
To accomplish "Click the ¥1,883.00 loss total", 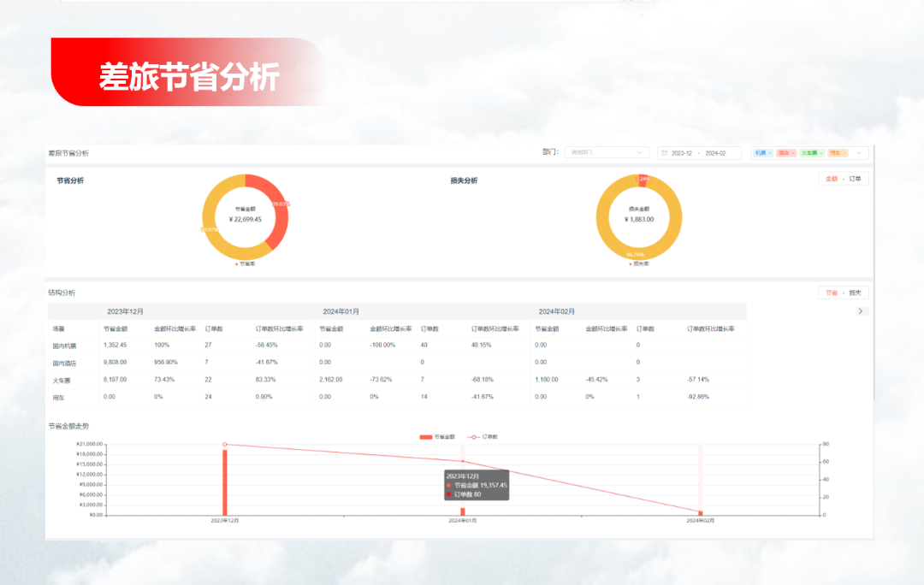I will 639,219.
